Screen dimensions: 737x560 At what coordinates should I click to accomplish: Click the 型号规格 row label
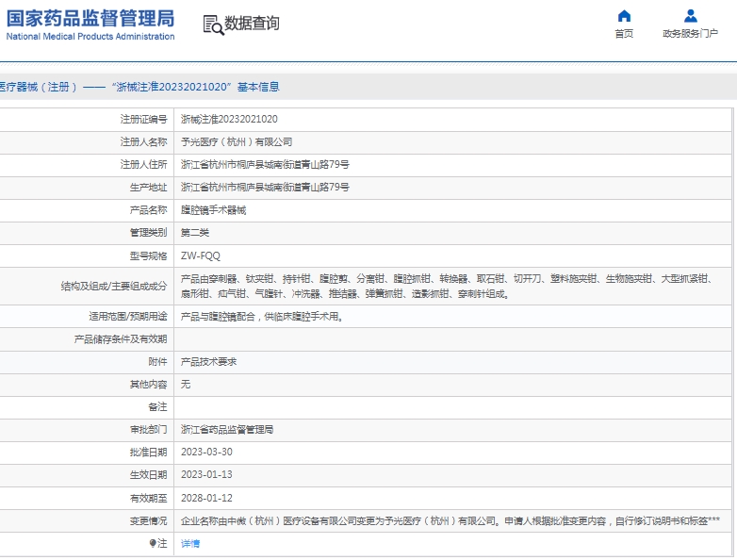(x=149, y=255)
